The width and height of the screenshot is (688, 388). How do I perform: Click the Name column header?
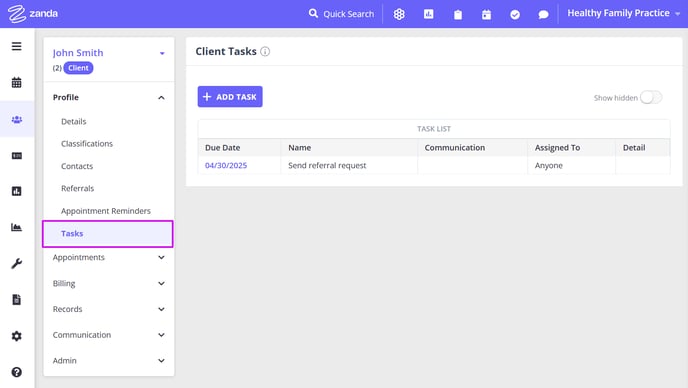click(x=300, y=148)
